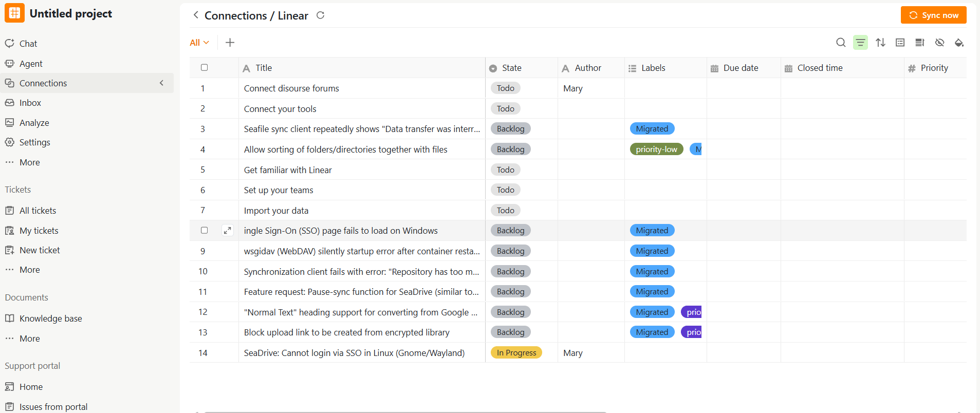Viewport: 980px width, 413px height.
Task: Click the All tickets list icon
Action: (9, 210)
